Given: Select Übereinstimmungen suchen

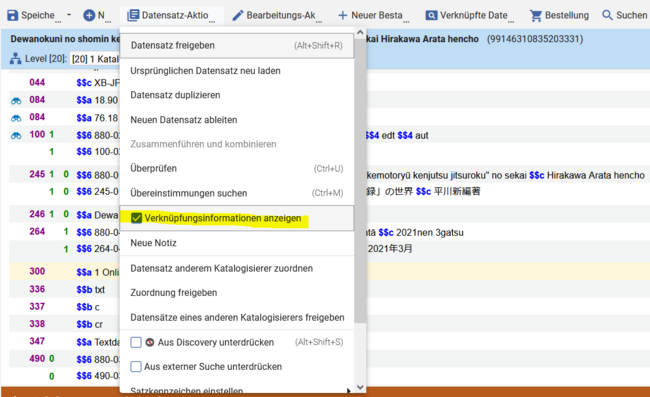Looking at the screenshot, I should point(237,193).
